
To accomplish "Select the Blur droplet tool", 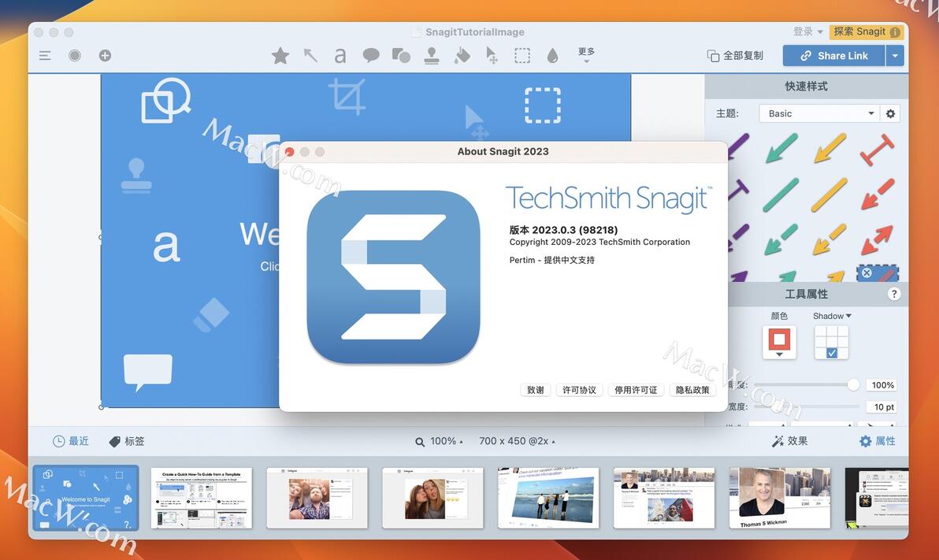I will pos(552,56).
